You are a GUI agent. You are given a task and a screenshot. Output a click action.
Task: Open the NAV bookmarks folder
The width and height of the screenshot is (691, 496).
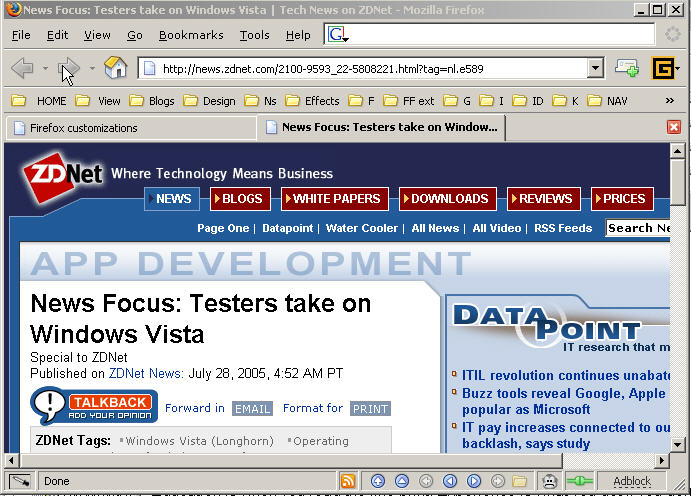point(607,101)
